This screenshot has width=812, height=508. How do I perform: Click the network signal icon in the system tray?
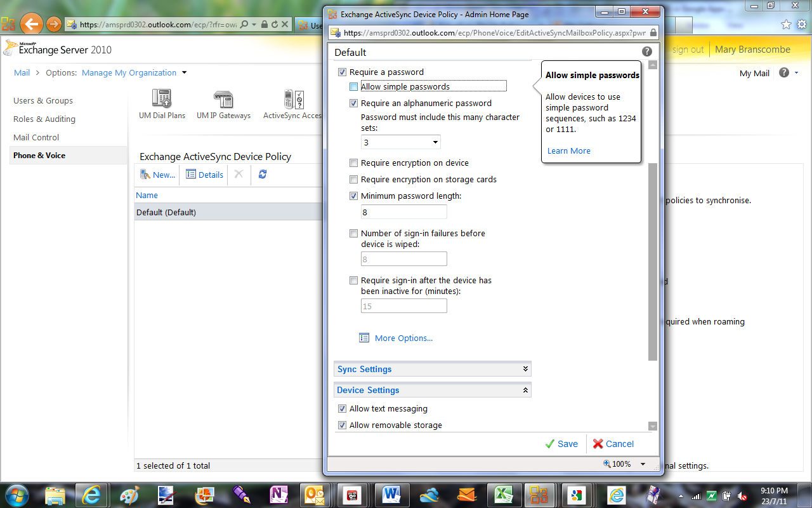[x=697, y=496]
